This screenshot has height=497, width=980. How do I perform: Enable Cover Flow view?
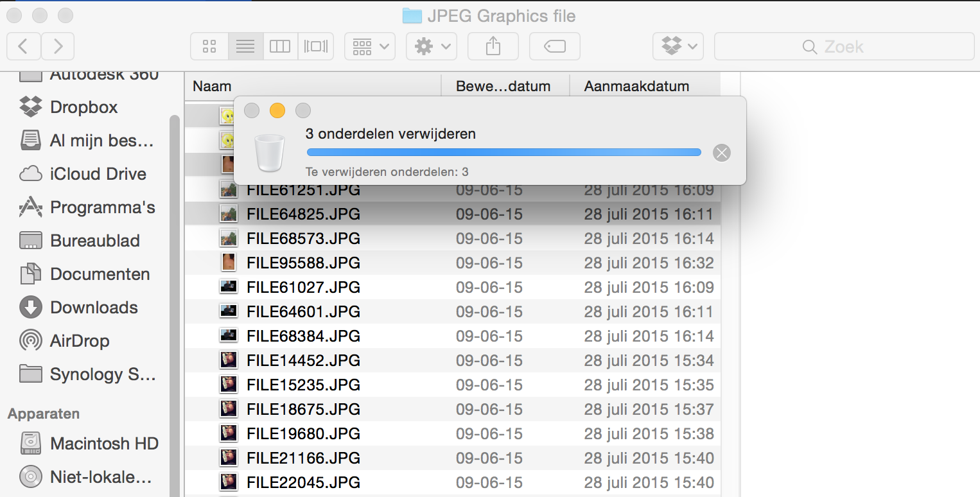pos(315,46)
